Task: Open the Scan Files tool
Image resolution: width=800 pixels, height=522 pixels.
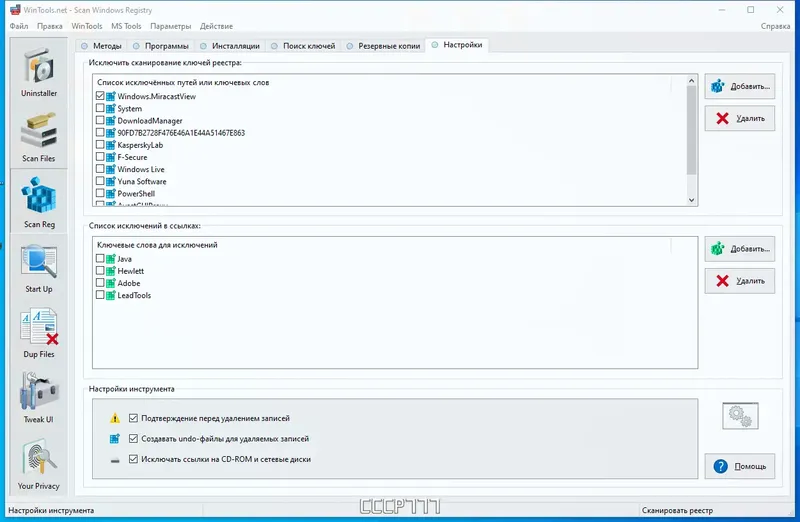Action: (39, 137)
